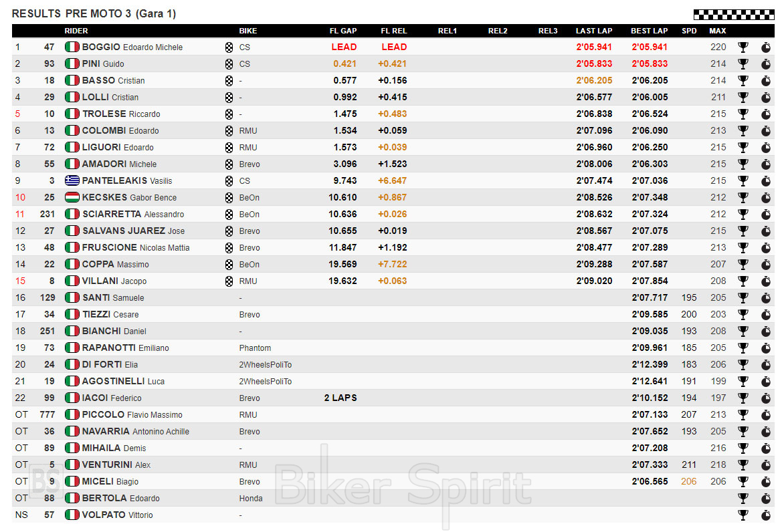Screen dimensions: 784x532
Task: Click rider name SALVANS JUAREZ Jose
Action: (x=133, y=231)
